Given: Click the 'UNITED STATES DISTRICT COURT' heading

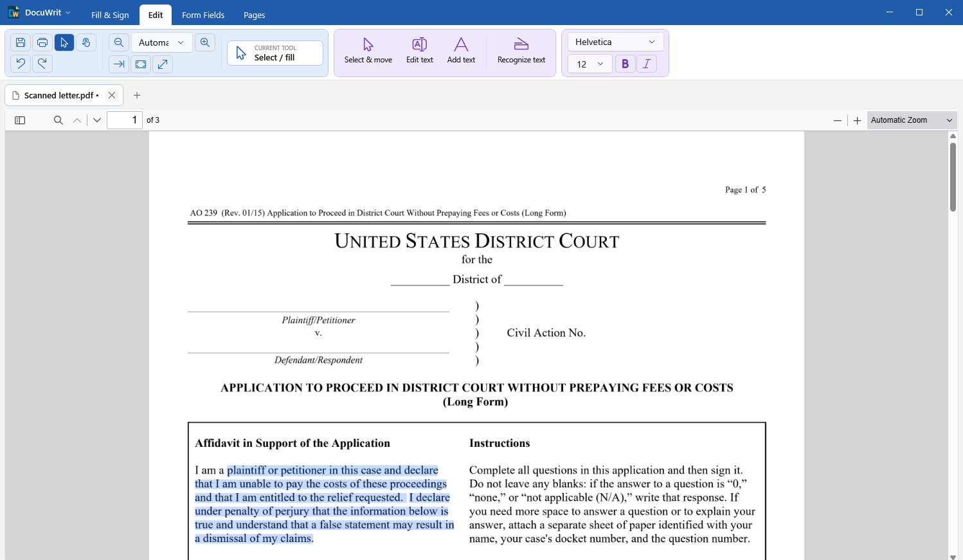Looking at the screenshot, I should [476, 241].
